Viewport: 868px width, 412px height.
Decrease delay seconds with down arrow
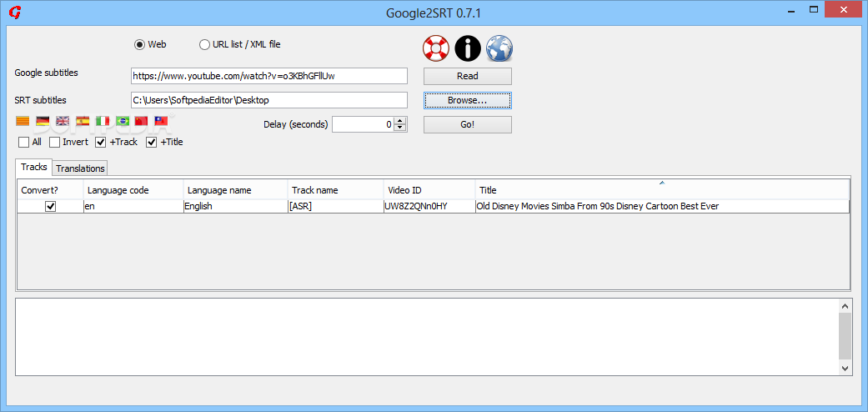point(400,128)
